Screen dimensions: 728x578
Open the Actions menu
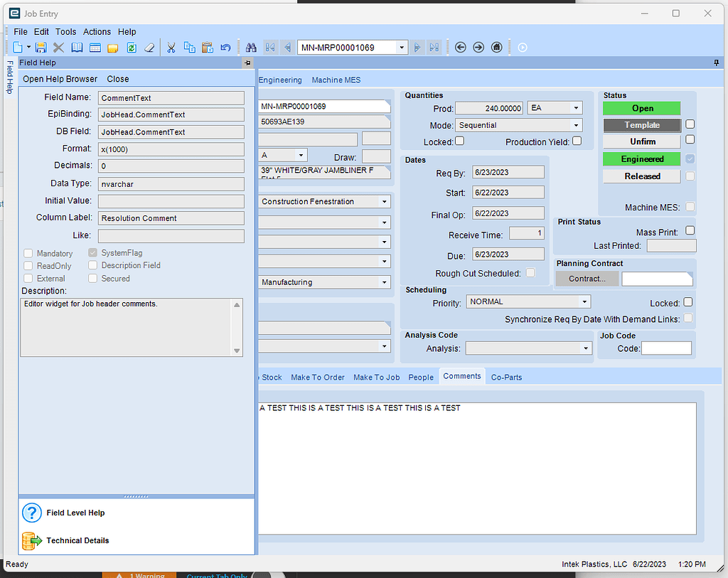(97, 31)
